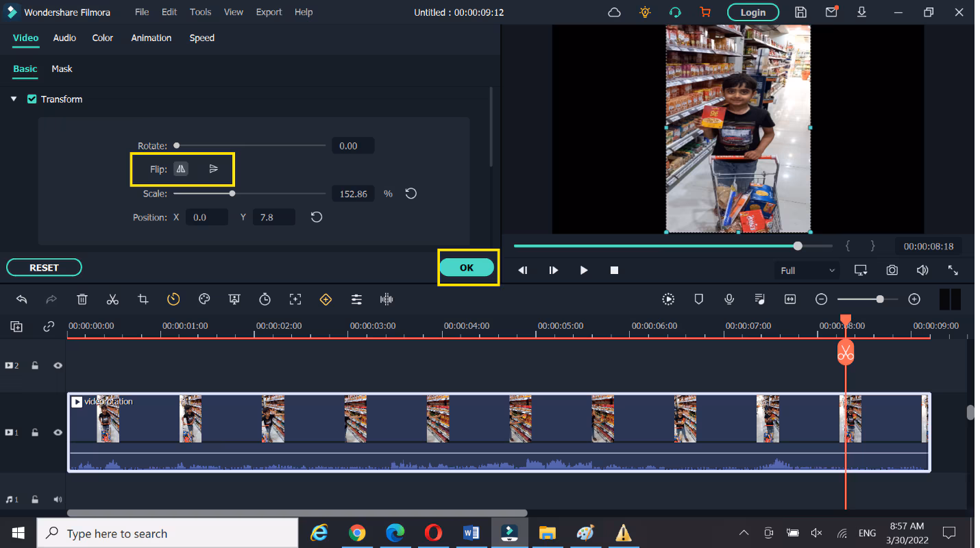The height and width of the screenshot is (548, 980).
Task: Click the Position Y value field
Action: point(274,217)
